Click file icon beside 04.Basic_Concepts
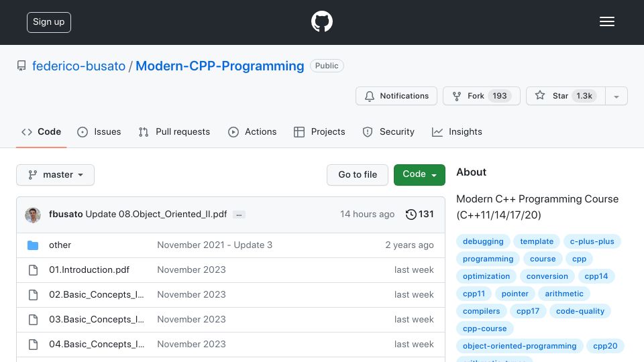The height and width of the screenshot is (362, 644). (x=34, y=345)
